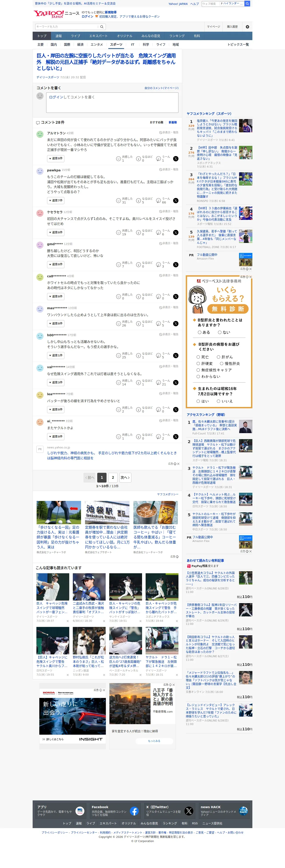Sort comments by 新着順
This screenshot has height=868, width=285.
[173, 122]
